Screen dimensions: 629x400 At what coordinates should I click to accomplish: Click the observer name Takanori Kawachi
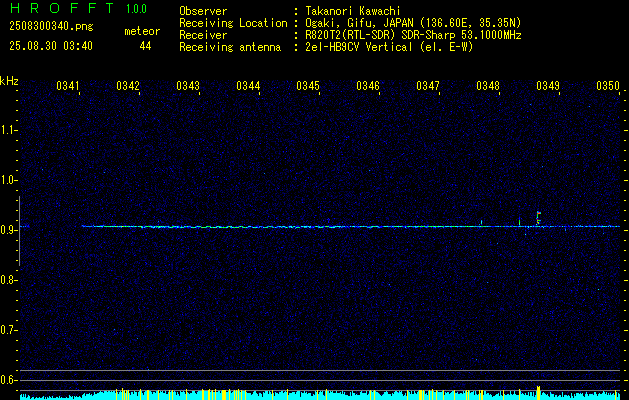coord(353,11)
